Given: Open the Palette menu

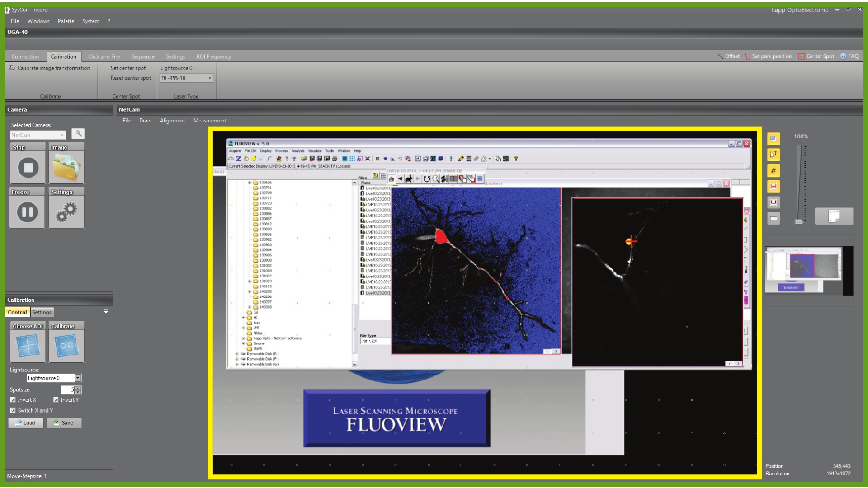Looking at the screenshot, I should click(x=66, y=21).
